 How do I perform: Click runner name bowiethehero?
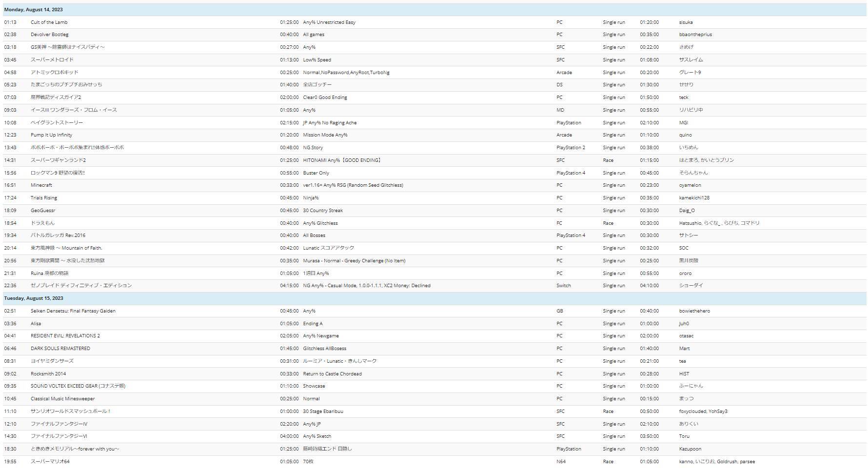694,311
